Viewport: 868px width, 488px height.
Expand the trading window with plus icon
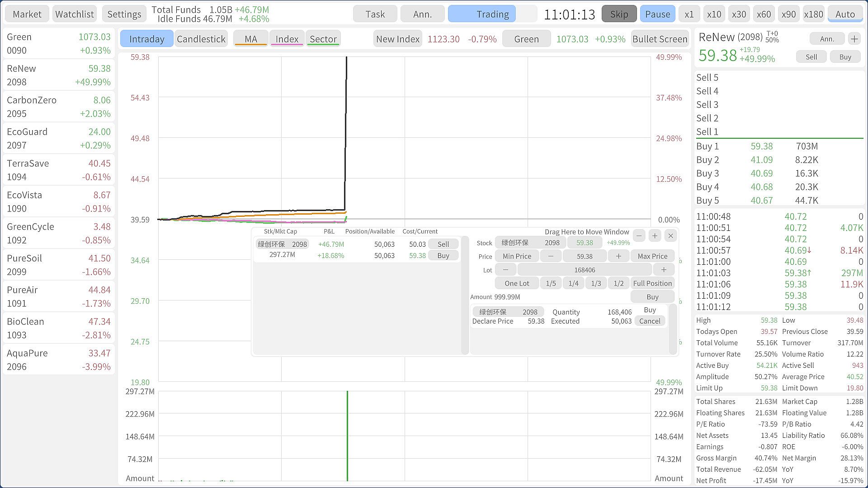click(655, 235)
